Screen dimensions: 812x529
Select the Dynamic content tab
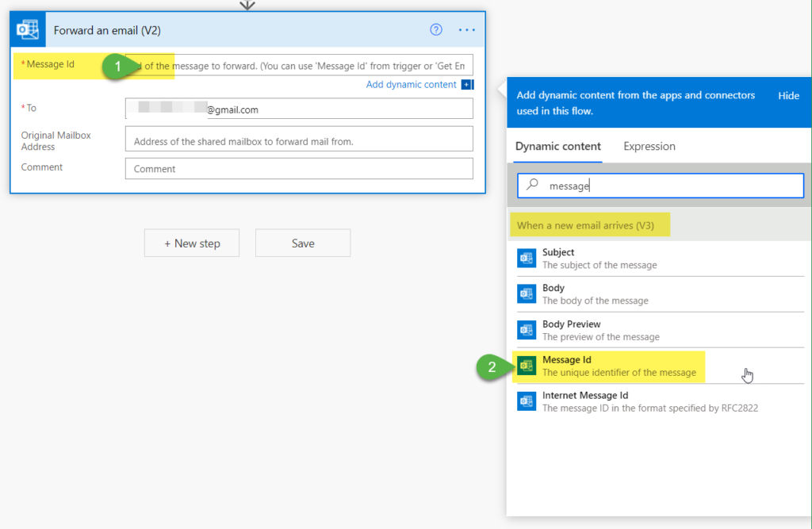[558, 146]
